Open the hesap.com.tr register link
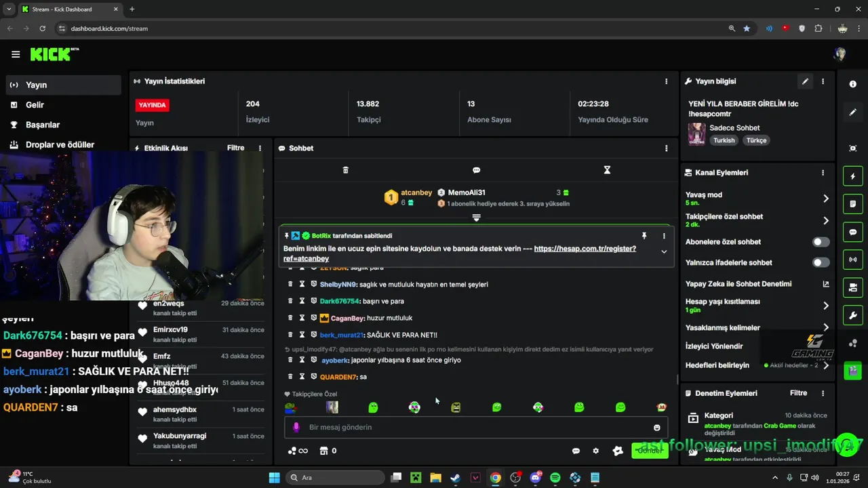 [585, 249]
